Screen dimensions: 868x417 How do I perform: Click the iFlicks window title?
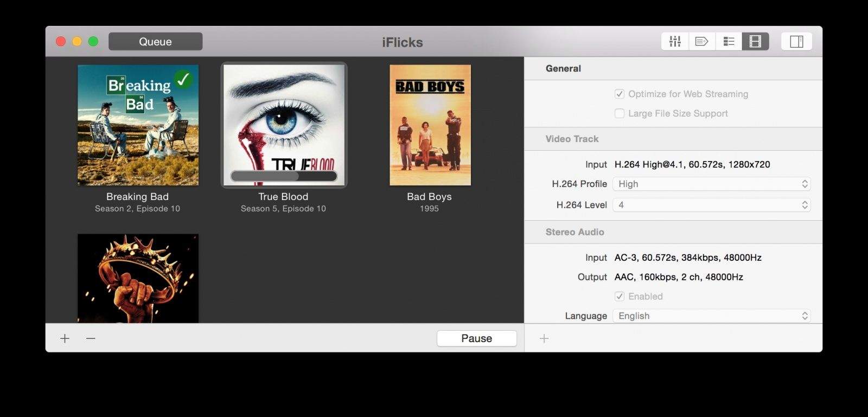coord(403,42)
